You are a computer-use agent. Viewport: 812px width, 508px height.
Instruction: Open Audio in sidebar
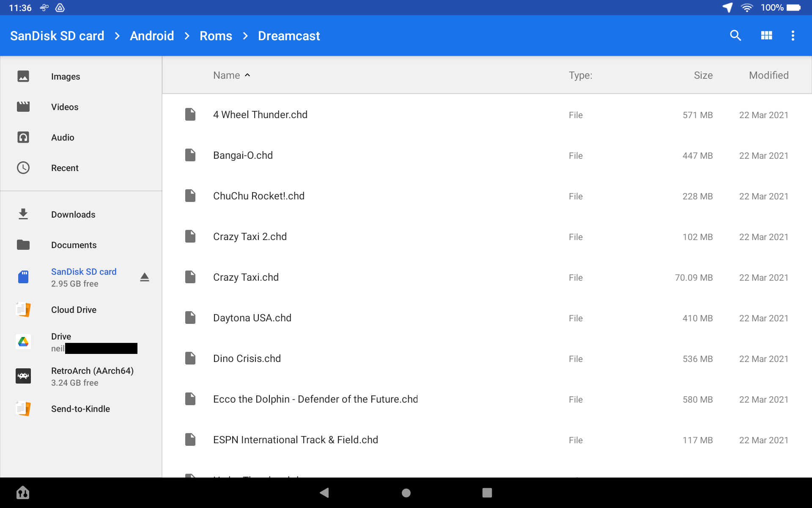[x=81, y=137]
